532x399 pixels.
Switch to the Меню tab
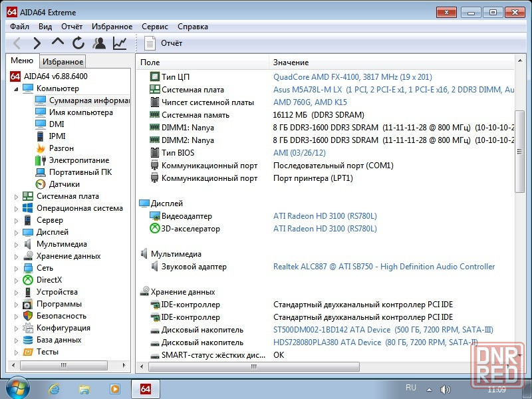click(22, 61)
